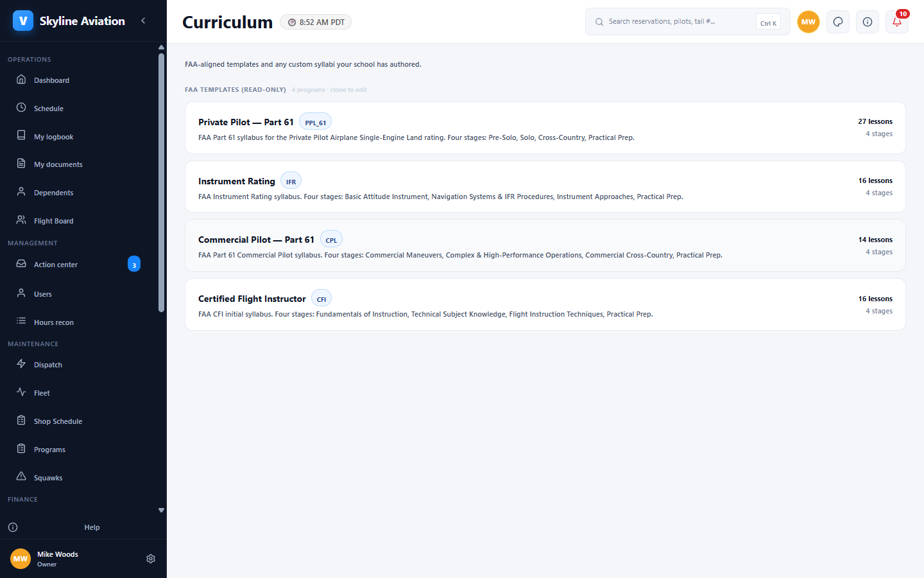Open settings gear next to Mike Woods

[x=151, y=559]
